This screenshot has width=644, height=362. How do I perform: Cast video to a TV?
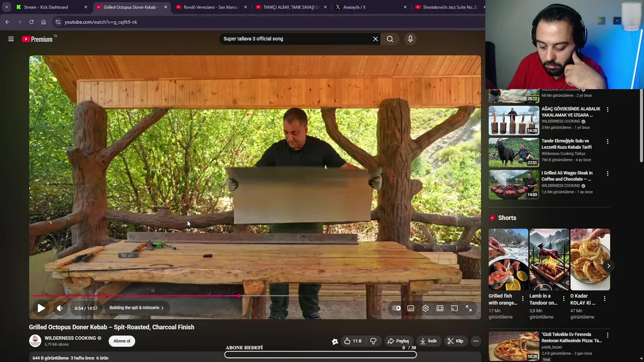click(x=454, y=308)
